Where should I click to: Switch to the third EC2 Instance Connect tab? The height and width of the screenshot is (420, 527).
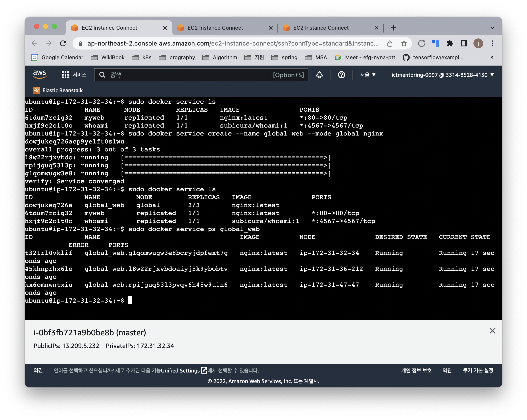(x=321, y=28)
